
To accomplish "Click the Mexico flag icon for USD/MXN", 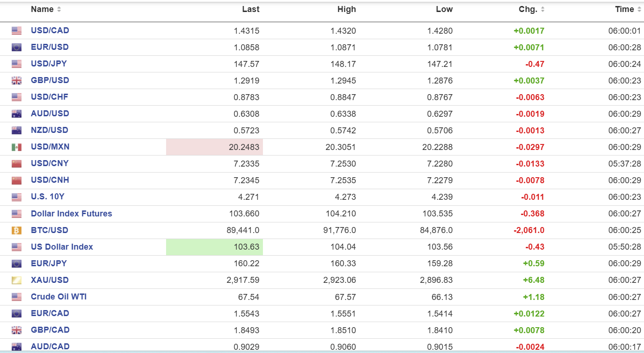I will (17, 147).
